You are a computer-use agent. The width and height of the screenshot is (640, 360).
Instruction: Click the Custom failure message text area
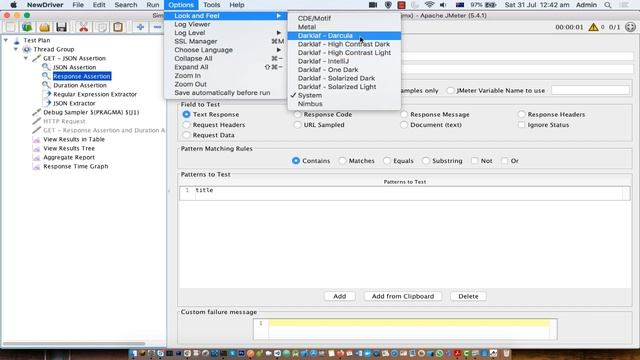coord(405,329)
